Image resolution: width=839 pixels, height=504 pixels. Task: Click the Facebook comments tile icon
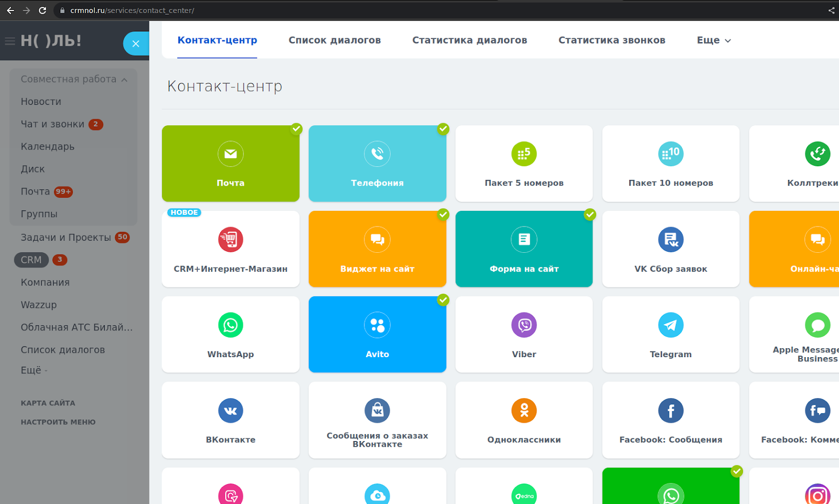click(x=818, y=411)
